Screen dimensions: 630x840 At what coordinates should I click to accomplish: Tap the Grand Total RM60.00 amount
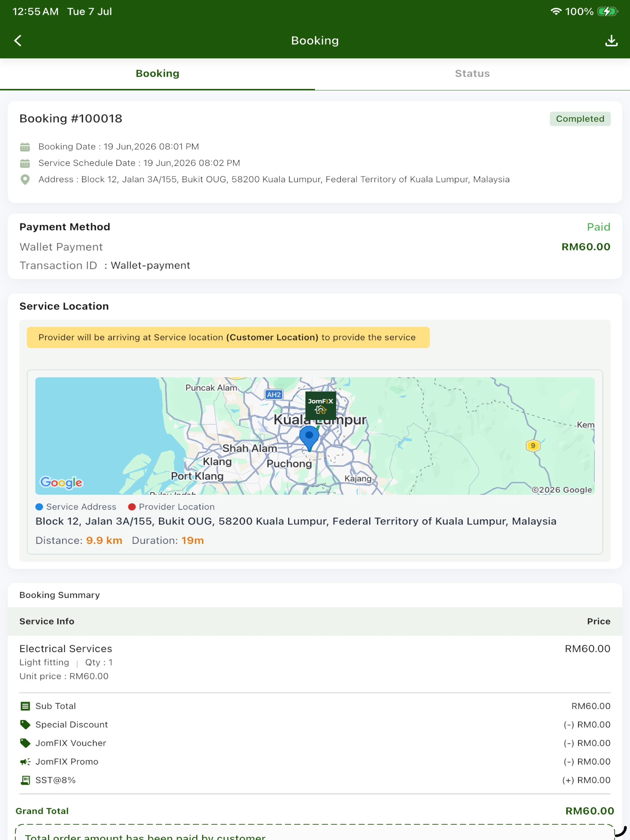(590, 811)
